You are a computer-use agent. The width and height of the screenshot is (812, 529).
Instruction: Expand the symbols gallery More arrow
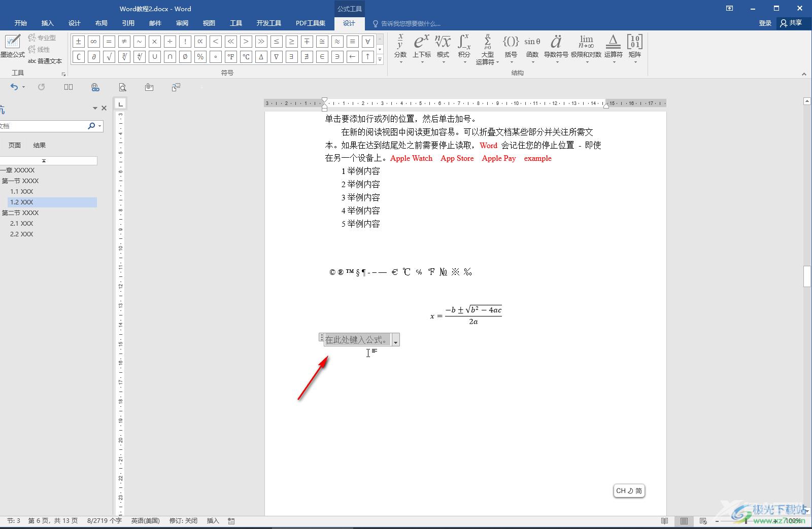click(380, 59)
